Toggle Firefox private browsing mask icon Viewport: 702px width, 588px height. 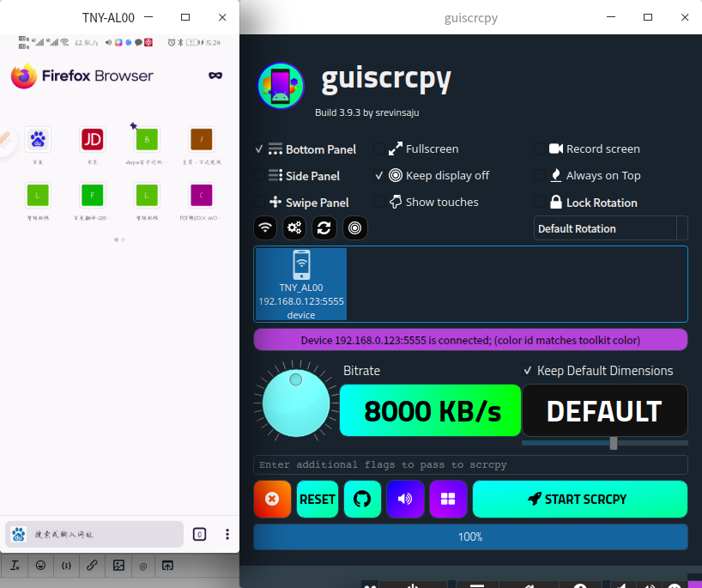coord(215,76)
